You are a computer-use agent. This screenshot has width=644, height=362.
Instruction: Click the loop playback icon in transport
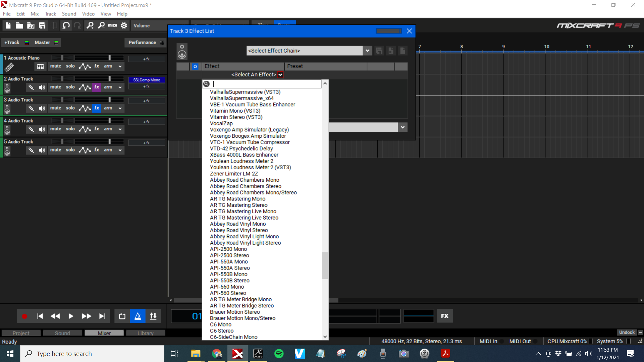click(x=122, y=316)
